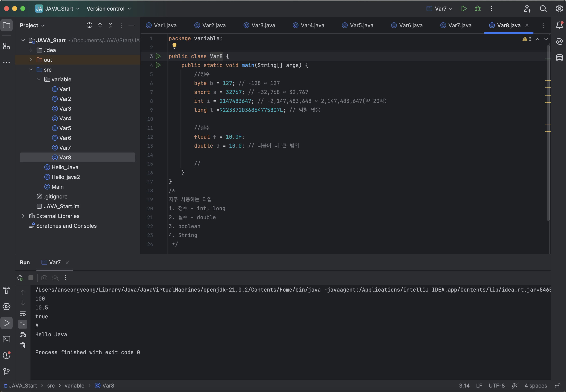
Task: Click the editor vertical scrollbar
Action: 548,133
